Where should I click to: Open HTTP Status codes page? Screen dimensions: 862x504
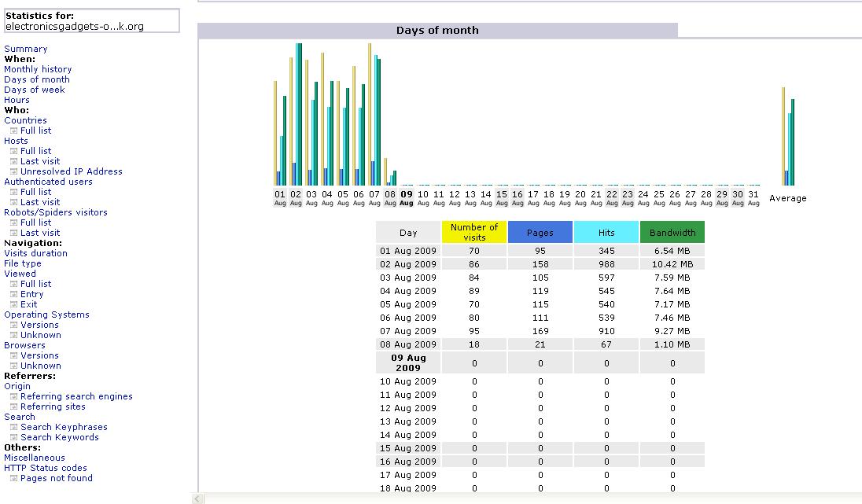coord(46,468)
